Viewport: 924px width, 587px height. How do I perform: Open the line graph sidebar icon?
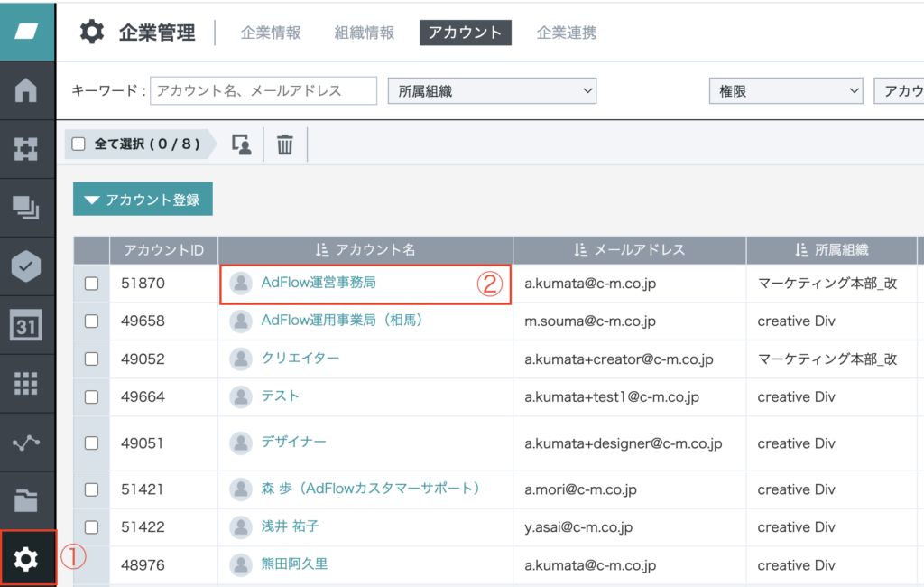coord(26,442)
